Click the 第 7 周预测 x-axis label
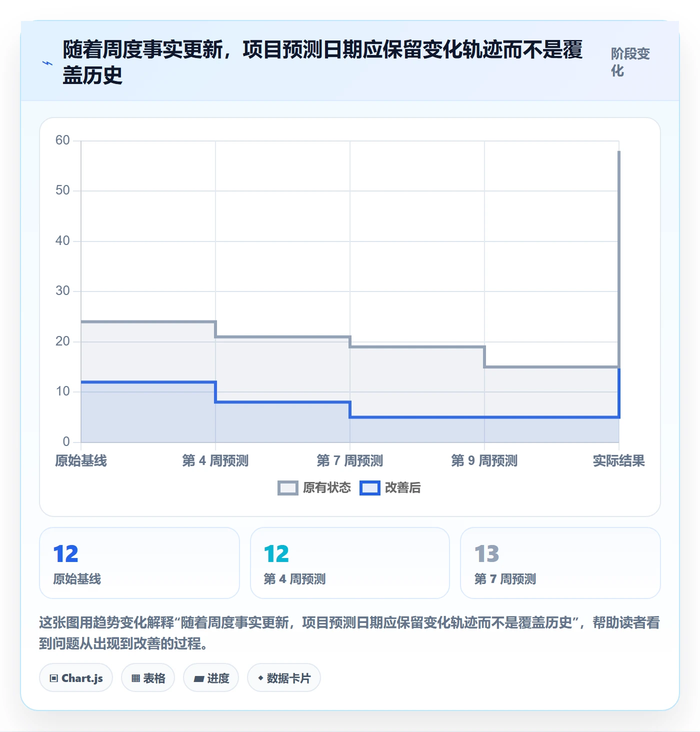The width and height of the screenshot is (700, 732). click(x=350, y=460)
